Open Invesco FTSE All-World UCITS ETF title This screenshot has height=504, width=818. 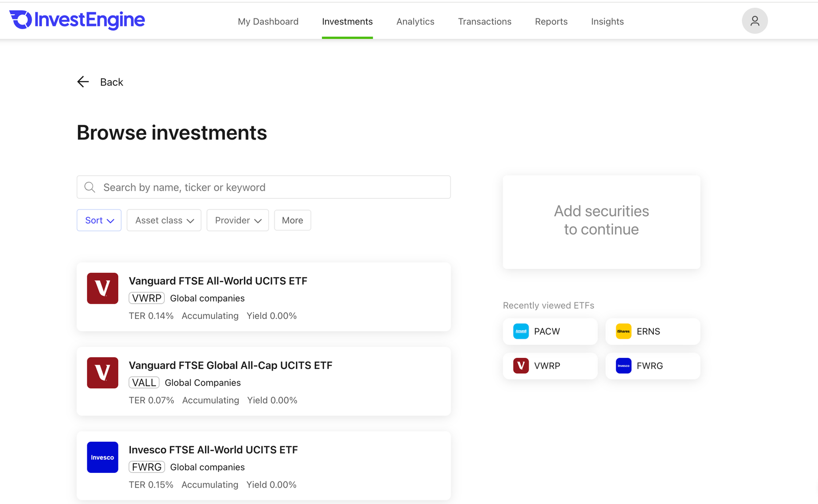[213, 449]
